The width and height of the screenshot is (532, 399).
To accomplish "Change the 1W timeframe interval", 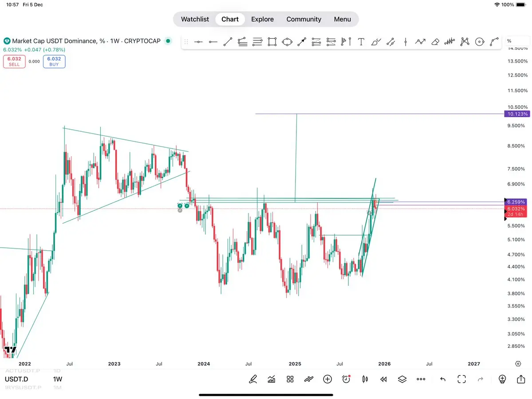I will (58, 379).
